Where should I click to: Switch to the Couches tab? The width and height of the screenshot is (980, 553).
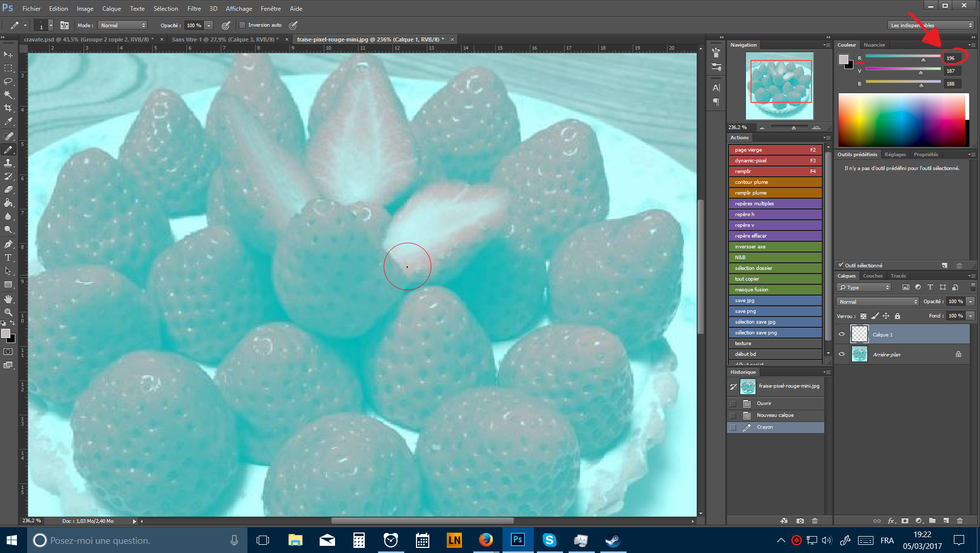[872, 276]
